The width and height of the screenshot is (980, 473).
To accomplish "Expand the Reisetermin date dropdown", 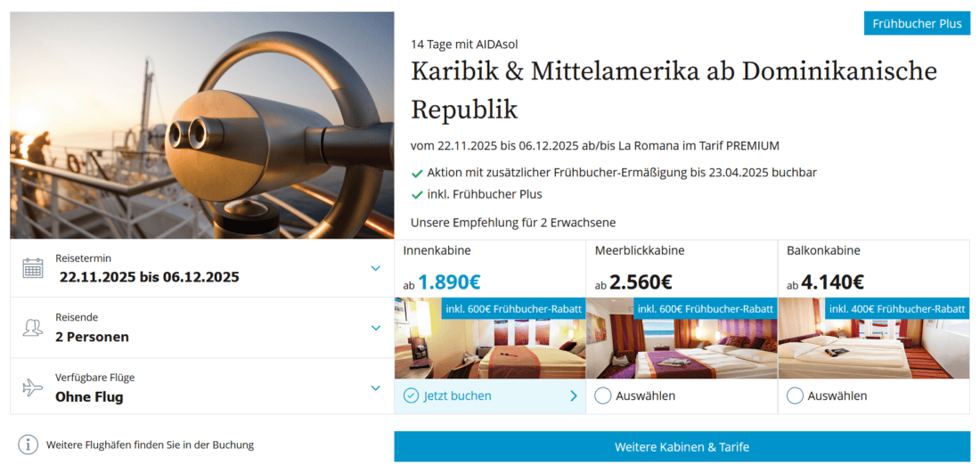I will pyautogui.click(x=375, y=268).
